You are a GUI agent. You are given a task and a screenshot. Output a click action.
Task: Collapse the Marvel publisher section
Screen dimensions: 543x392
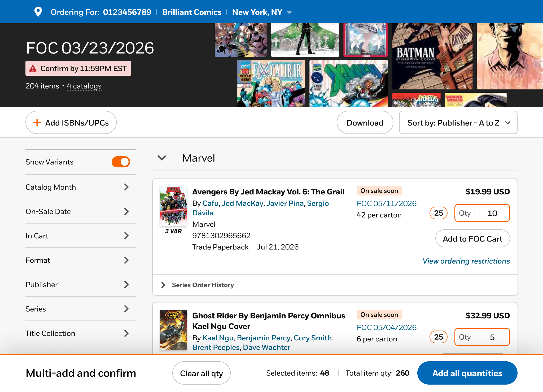[x=162, y=158]
